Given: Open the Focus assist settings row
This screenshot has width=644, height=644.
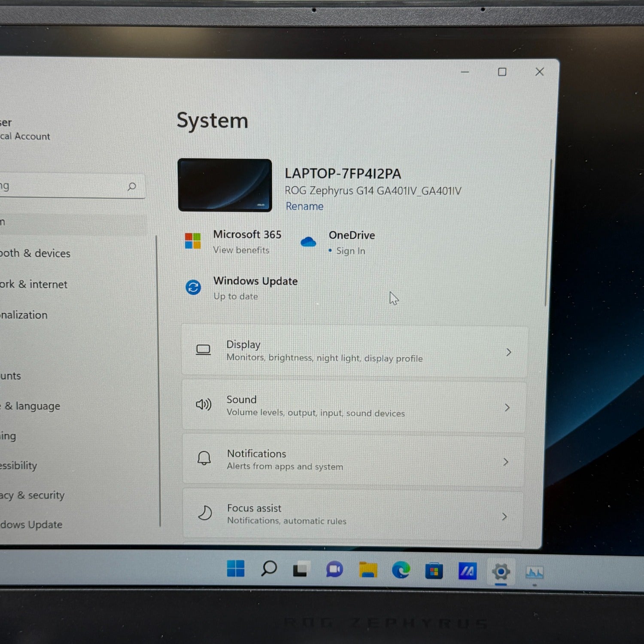Looking at the screenshot, I should [353, 514].
